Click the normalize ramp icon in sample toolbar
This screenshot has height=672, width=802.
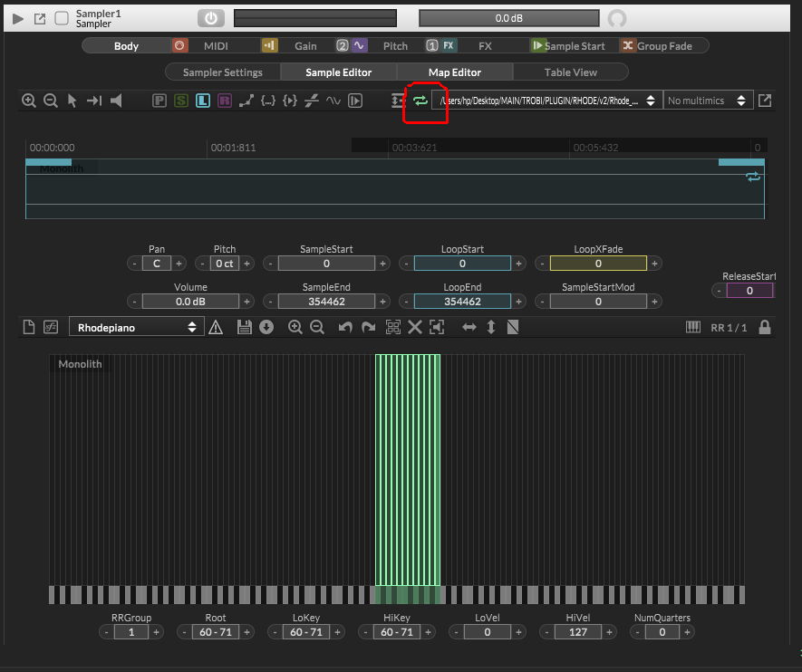(246, 101)
